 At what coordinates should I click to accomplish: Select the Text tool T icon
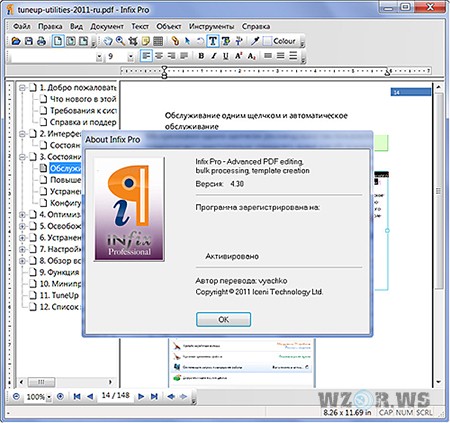pyautogui.click(x=213, y=41)
